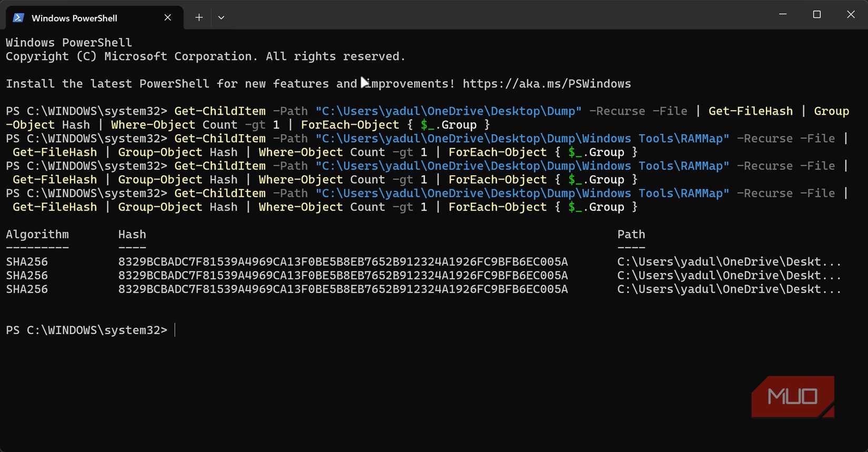Select the Windows PowerShell tab
Viewport: 868px width, 452px height.
pos(94,17)
